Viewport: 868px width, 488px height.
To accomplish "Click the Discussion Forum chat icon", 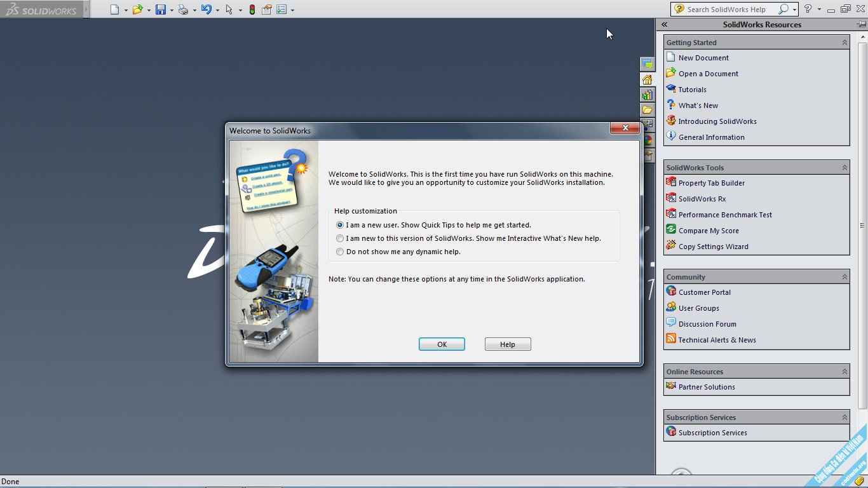I will pos(671,323).
